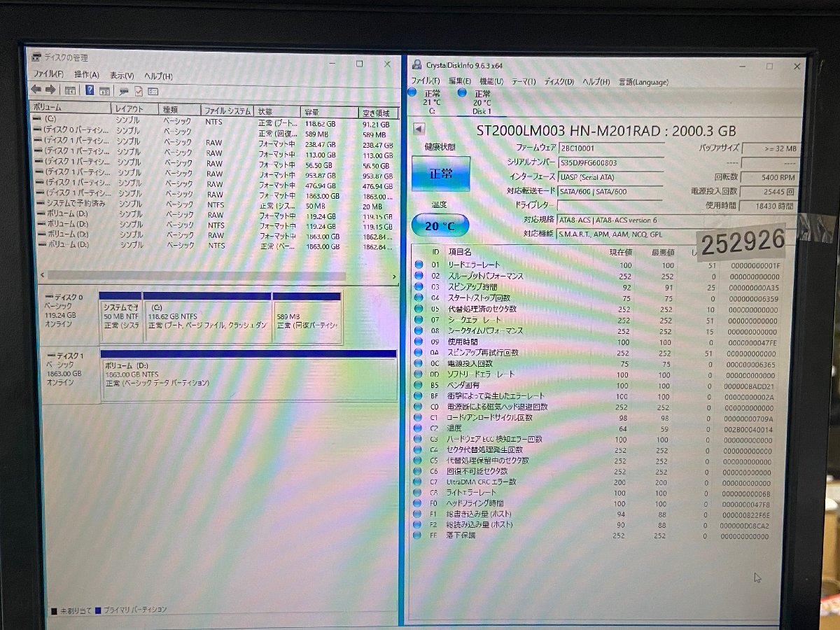Sort by ボリューム column header
The image size is (840, 630).
70,108
